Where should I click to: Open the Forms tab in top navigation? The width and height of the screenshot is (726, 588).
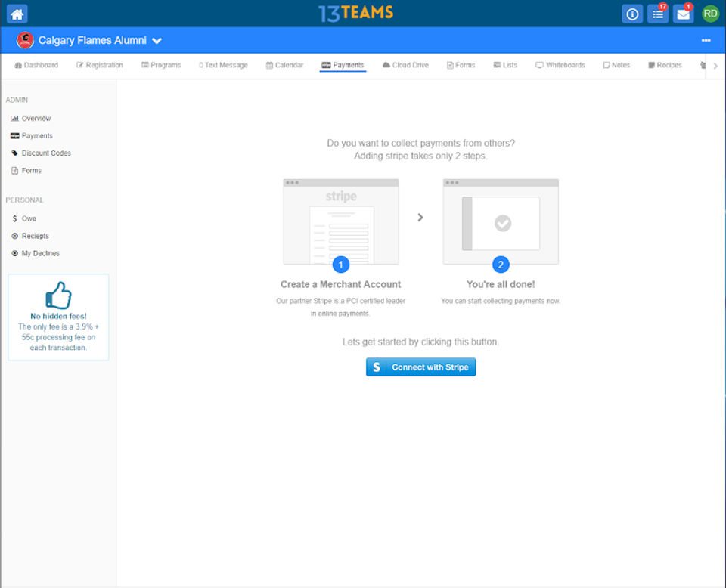pos(461,65)
